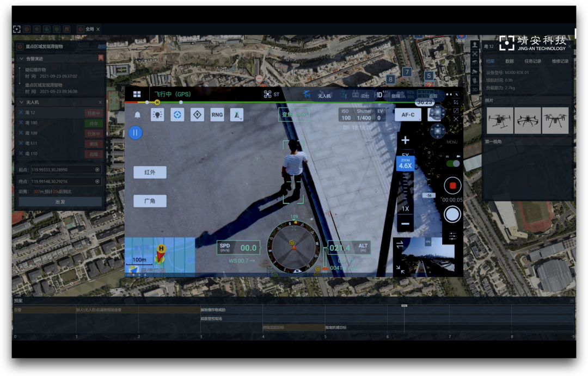Click the 出发 dispatch button

[x=60, y=202]
